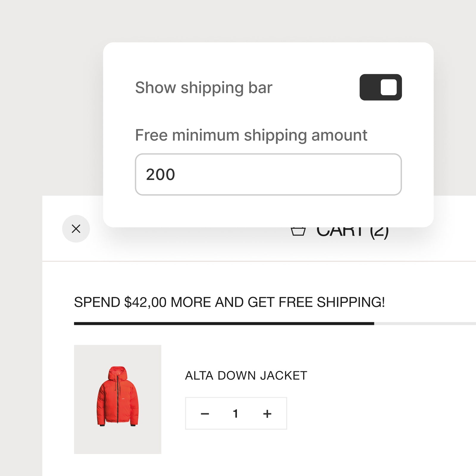
Task: Click the shopping bag cart icon
Action: pyautogui.click(x=298, y=231)
